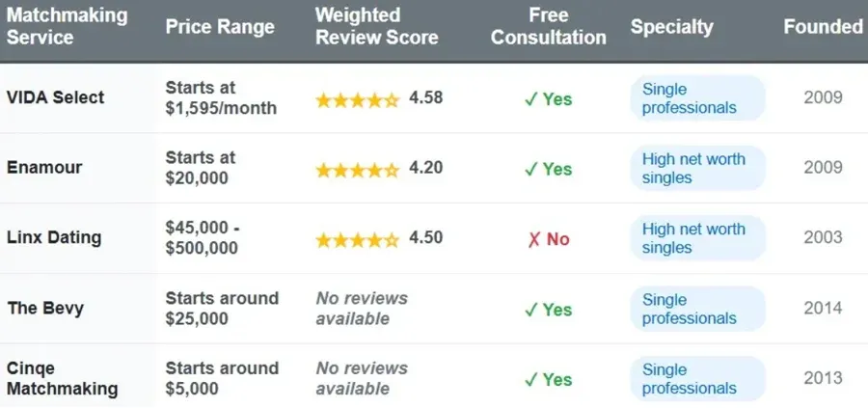Click Linx Dating's star rating icons
This screenshot has width=868, height=408.
(x=357, y=239)
